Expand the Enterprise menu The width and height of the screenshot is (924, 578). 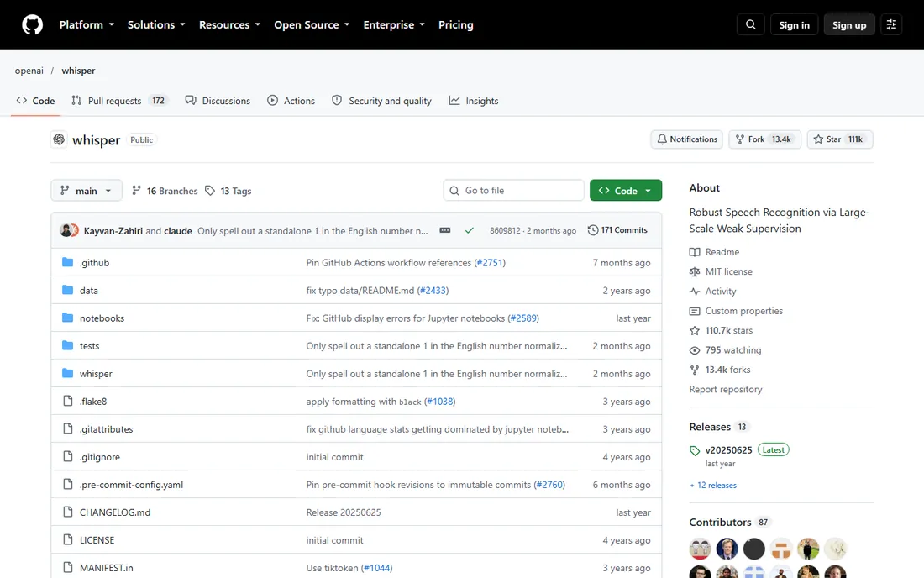[x=394, y=24]
